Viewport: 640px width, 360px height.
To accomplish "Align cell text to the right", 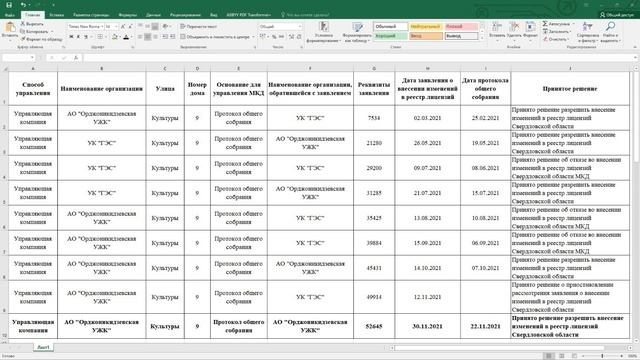I will coord(155,37).
